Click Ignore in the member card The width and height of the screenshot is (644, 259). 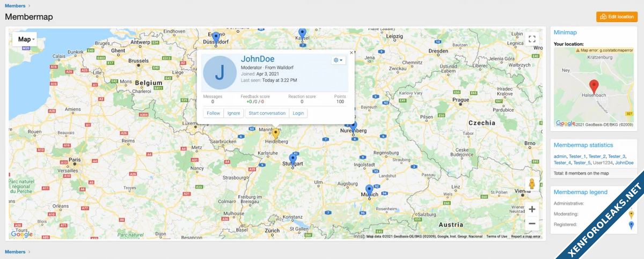[233, 113]
